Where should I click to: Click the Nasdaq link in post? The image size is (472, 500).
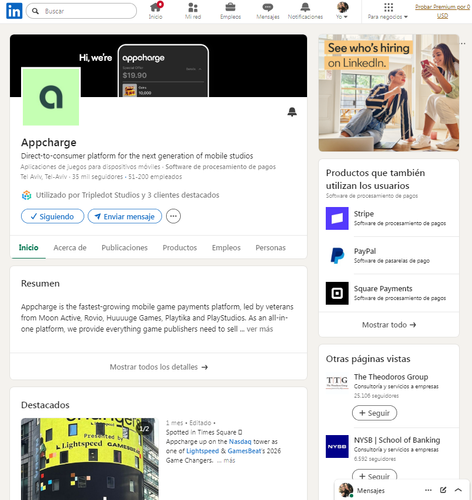point(240,442)
